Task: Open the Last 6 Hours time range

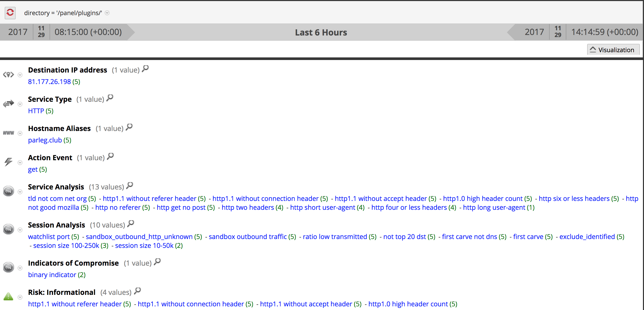Action: click(x=321, y=32)
